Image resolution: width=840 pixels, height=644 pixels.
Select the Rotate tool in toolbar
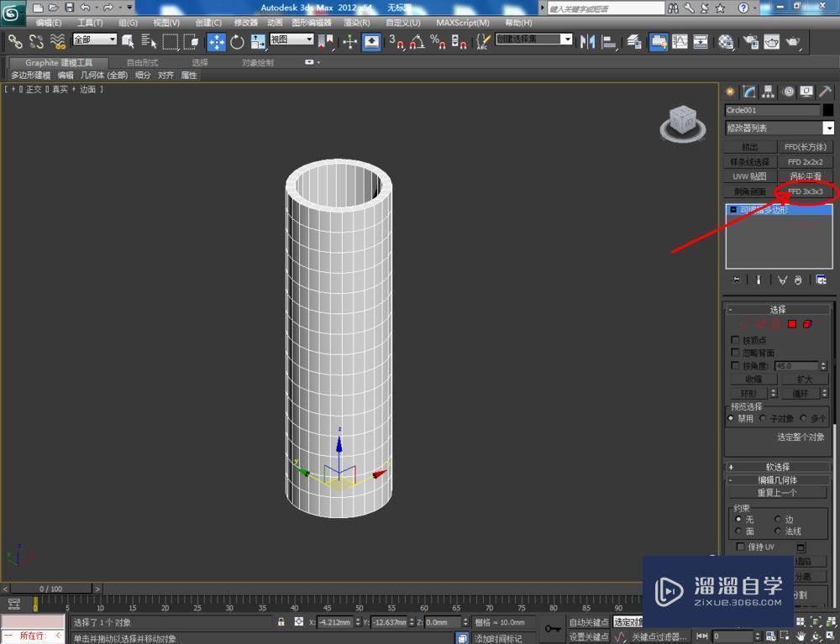tap(237, 42)
